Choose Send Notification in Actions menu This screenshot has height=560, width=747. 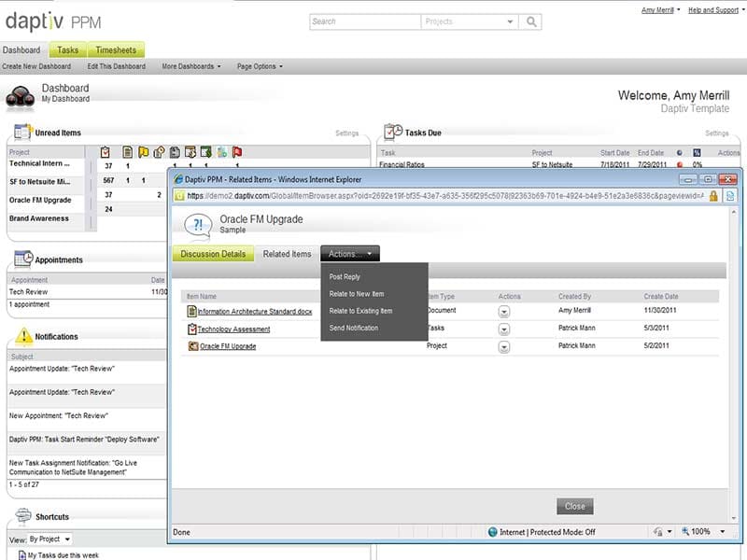coord(354,328)
